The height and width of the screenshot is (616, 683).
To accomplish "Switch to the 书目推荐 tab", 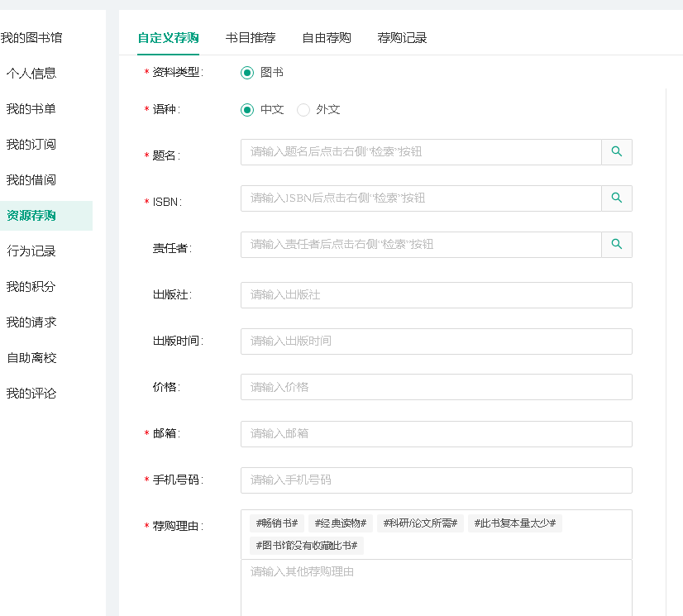I will coord(251,38).
